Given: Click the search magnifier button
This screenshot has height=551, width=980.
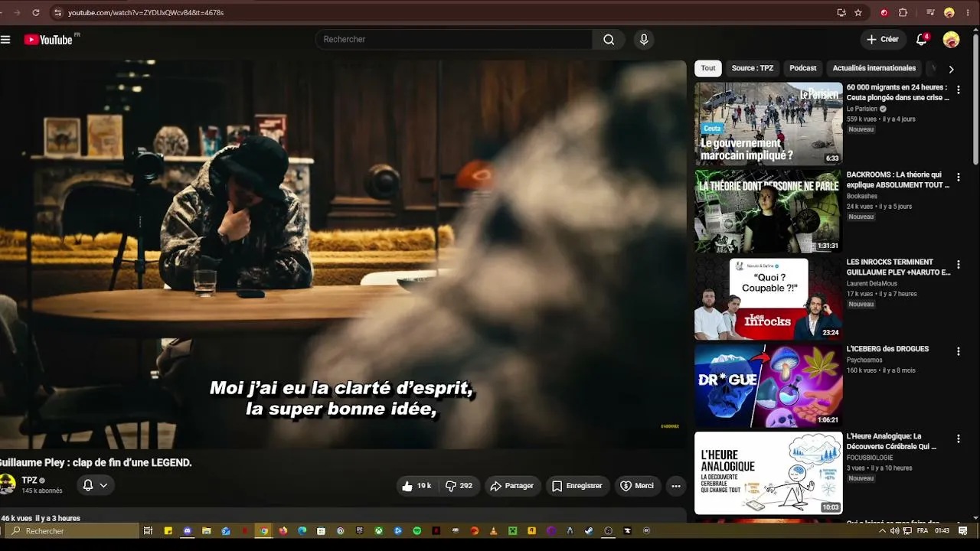Looking at the screenshot, I should (609, 40).
